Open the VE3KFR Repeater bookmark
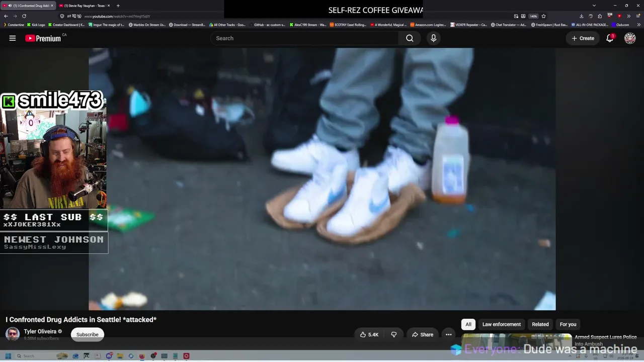The width and height of the screenshot is (644, 362). pos(469,25)
